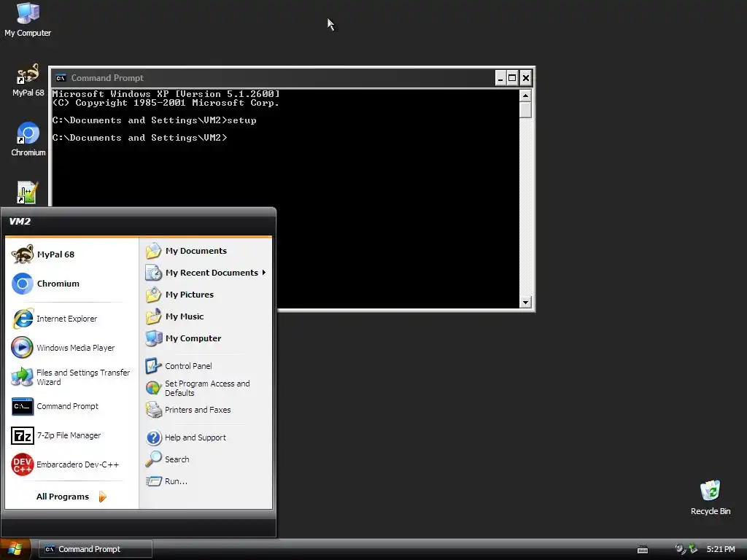The image size is (747, 560).
Task: Open Internet Explorer in Start menu
Action: pyautogui.click(x=71, y=319)
